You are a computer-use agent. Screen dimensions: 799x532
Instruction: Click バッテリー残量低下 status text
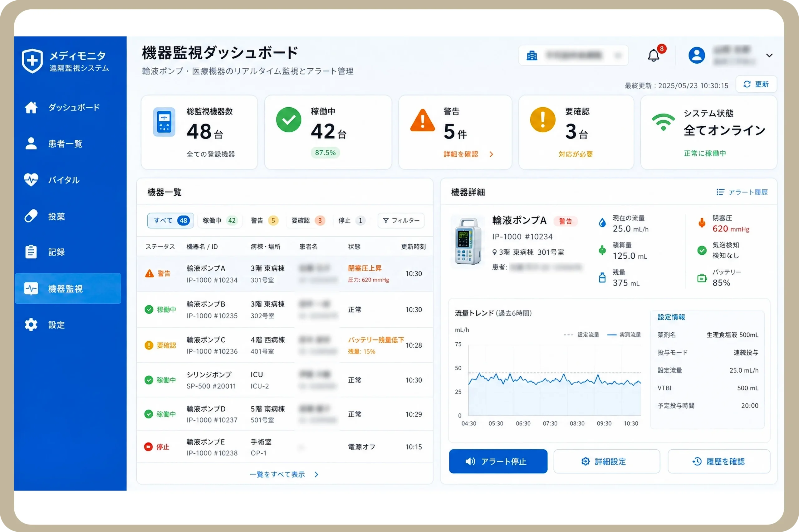pos(376,340)
